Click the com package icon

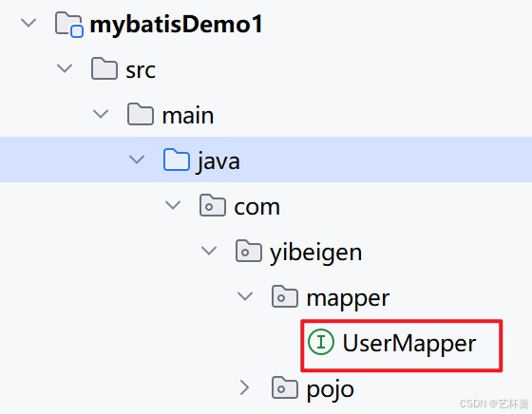point(213,205)
